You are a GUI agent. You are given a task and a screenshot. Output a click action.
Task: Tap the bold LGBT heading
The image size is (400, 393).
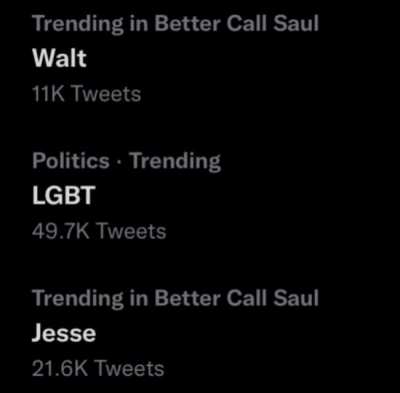click(64, 196)
